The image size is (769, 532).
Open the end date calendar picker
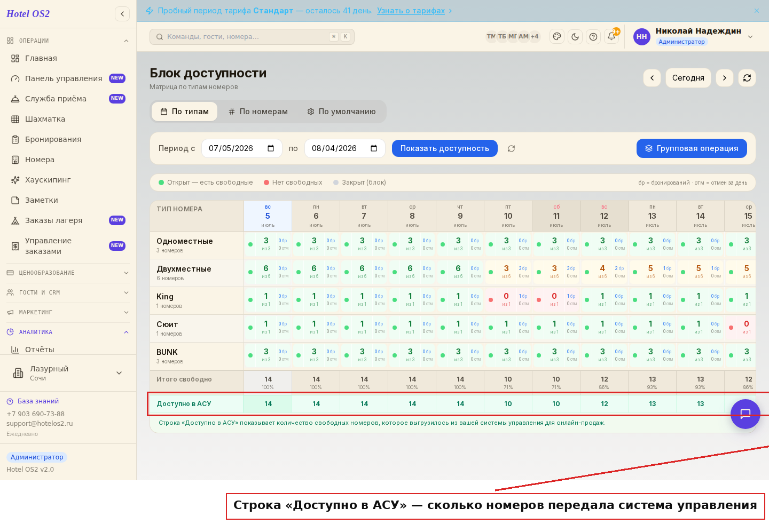point(374,148)
